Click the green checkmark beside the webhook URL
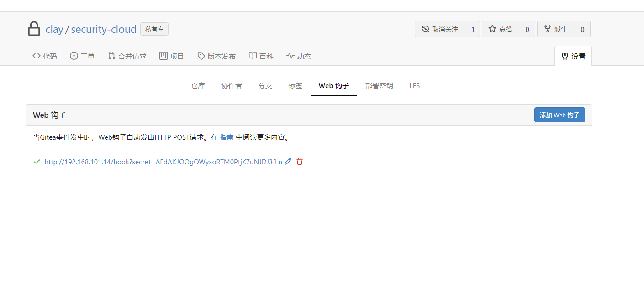Viewport: 644px width, 284px height. tap(37, 161)
